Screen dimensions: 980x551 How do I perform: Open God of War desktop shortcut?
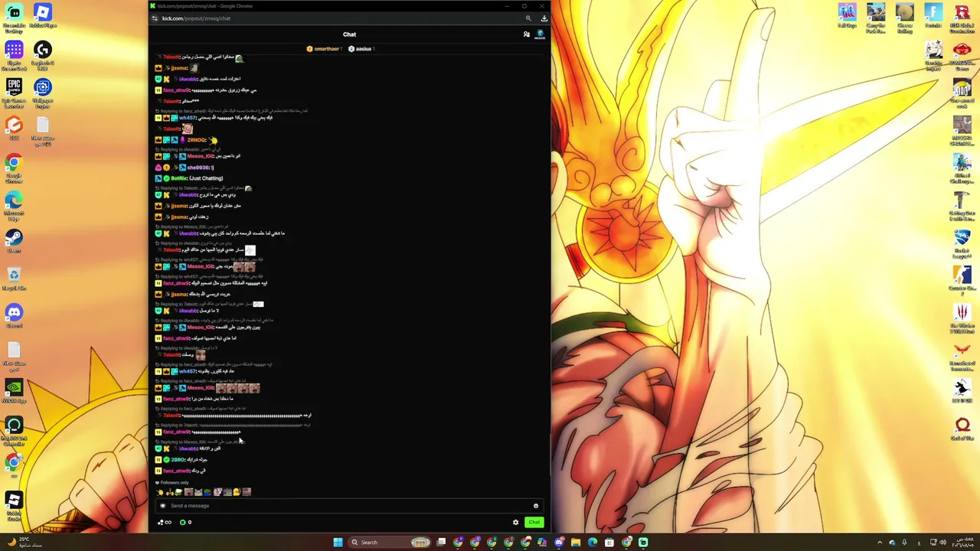(962, 429)
